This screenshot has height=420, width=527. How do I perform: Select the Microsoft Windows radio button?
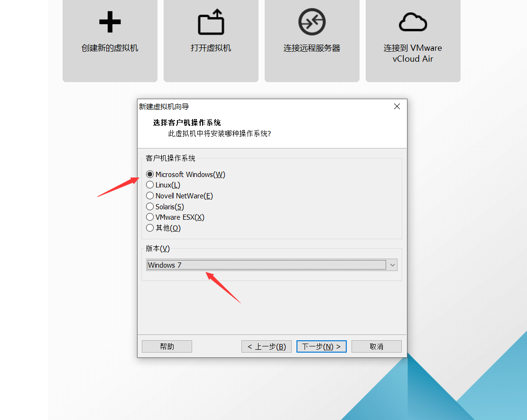click(x=150, y=174)
